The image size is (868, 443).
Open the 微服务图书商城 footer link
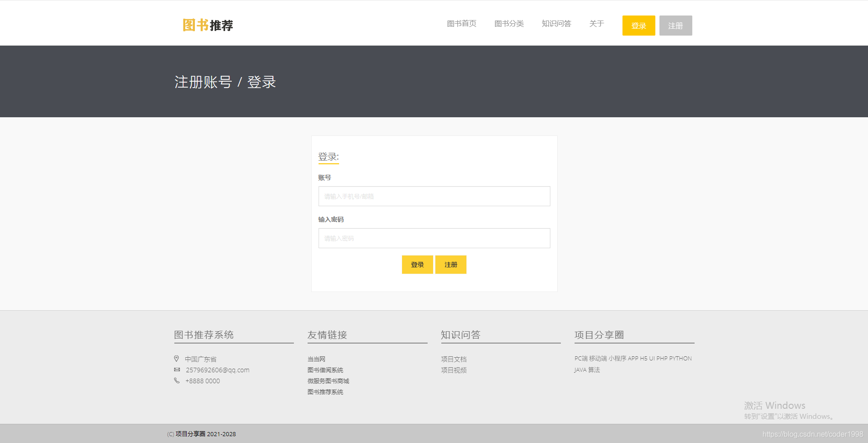coord(328,381)
